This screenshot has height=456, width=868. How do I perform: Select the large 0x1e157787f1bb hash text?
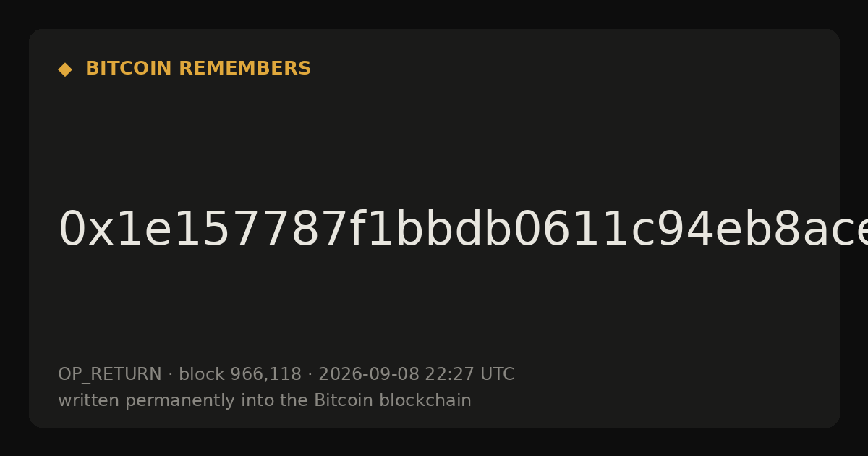(463, 230)
